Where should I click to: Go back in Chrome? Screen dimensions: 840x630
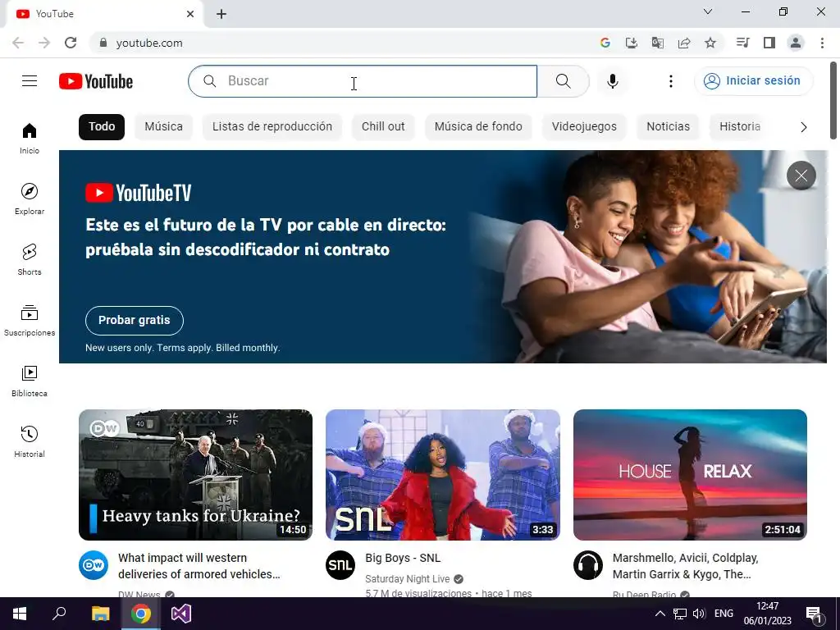pos(18,43)
